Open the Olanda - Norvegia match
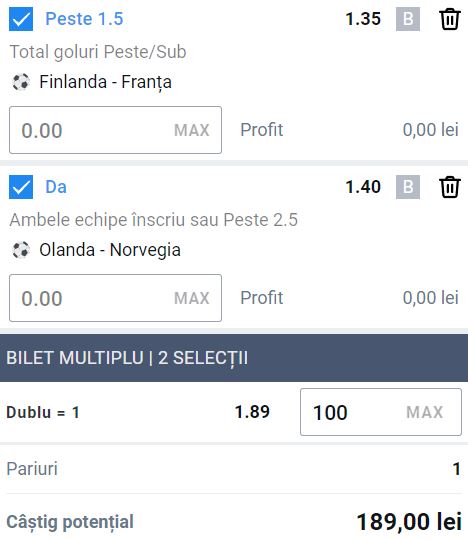The width and height of the screenshot is (468, 540). click(110, 250)
